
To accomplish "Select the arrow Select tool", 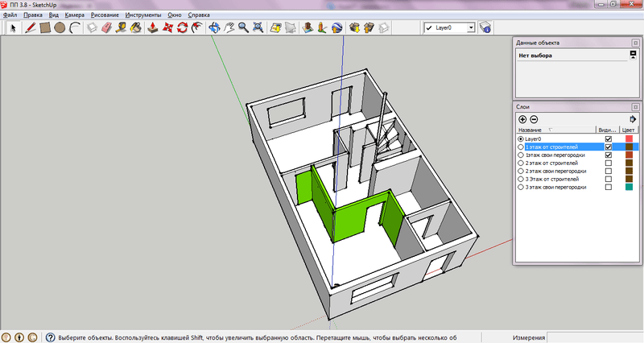I will (14, 27).
